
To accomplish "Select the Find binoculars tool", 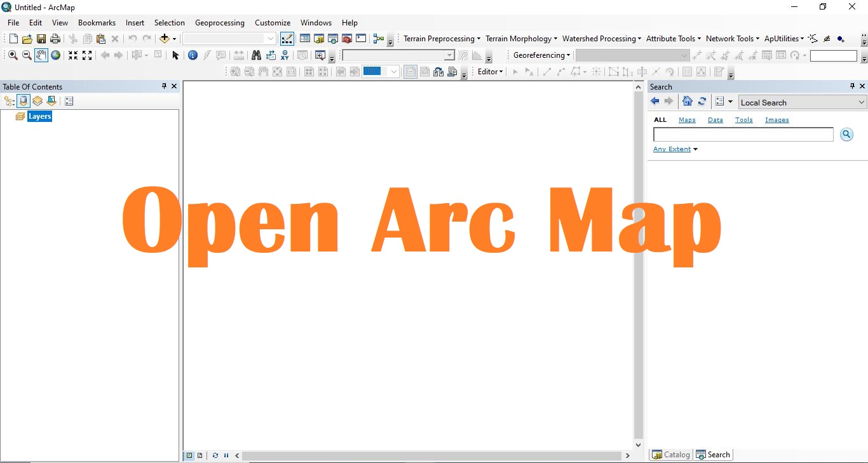I will pyautogui.click(x=256, y=55).
